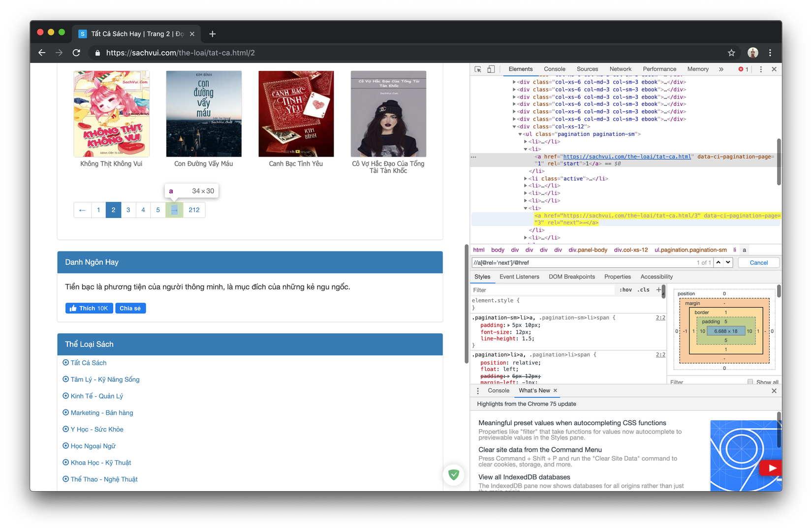Go to next search result in Elements
812x531 pixels.
728,262
